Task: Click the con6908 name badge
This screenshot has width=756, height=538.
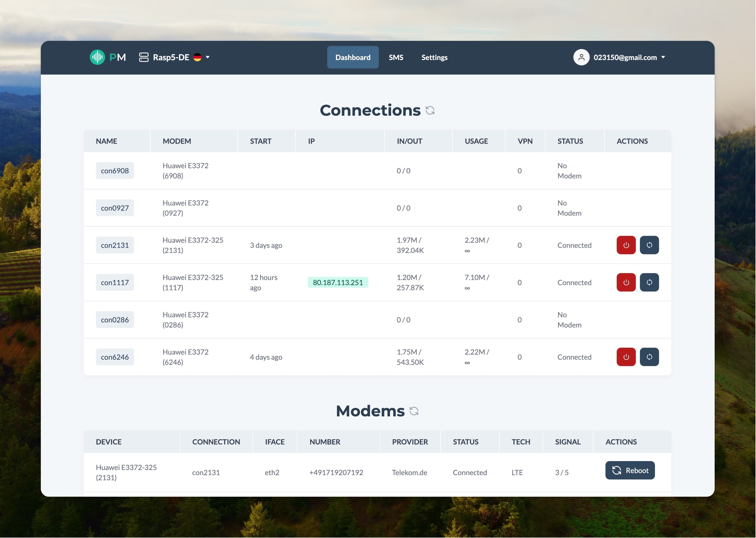Action: (115, 171)
